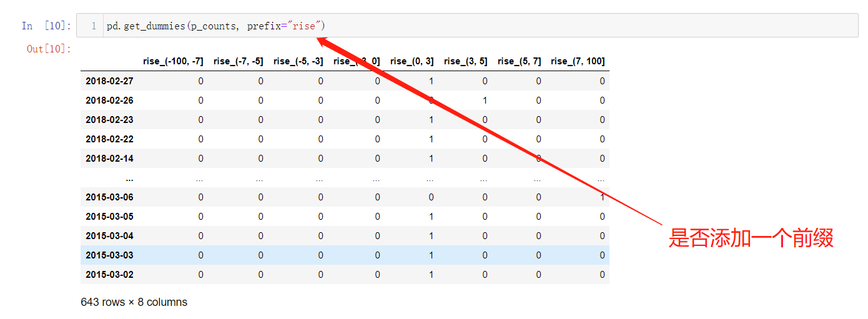The width and height of the screenshot is (868, 319).
Task: Select the 2018-02-14 row index
Action: click(109, 159)
